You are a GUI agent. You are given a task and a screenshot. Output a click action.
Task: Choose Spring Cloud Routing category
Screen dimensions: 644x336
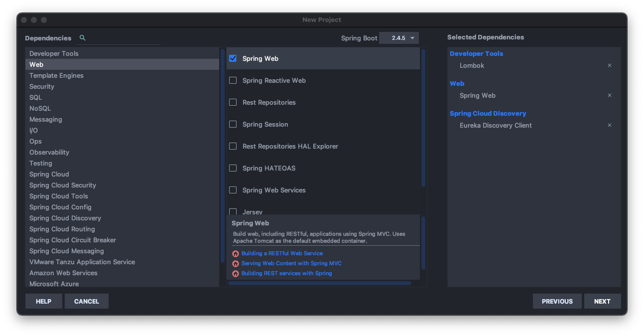(122, 229)
